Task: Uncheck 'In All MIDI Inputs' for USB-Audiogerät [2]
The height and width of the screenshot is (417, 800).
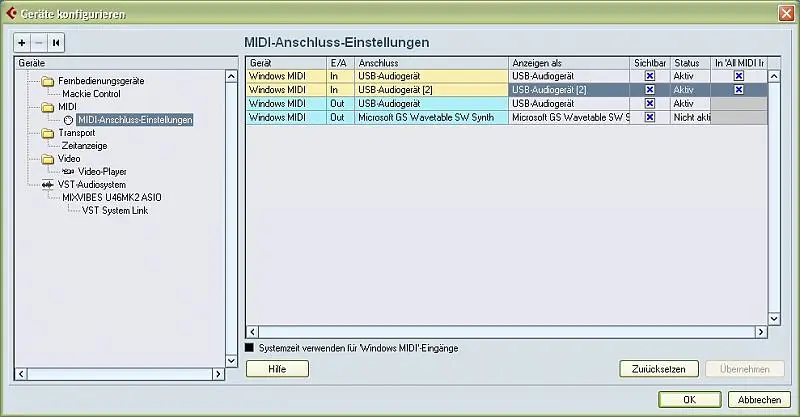Action: [x=738, y=89]
